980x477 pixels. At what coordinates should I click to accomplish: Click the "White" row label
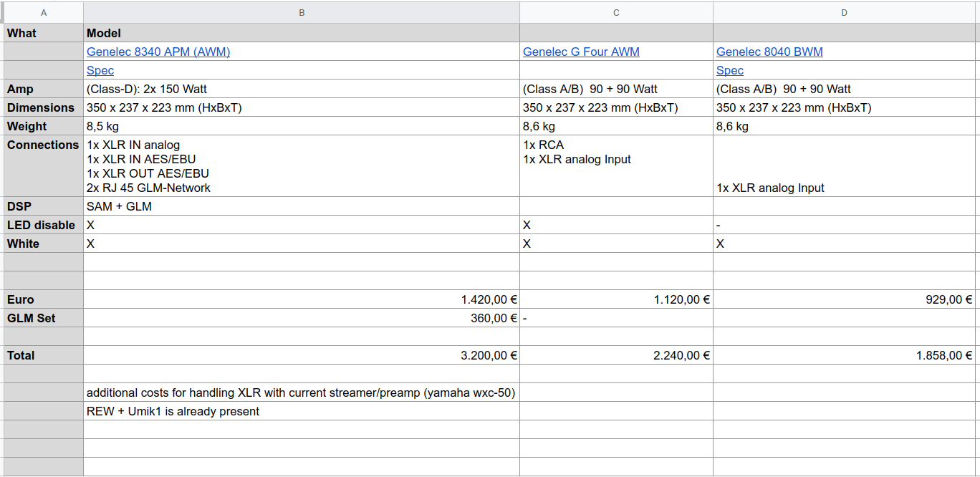44,244
